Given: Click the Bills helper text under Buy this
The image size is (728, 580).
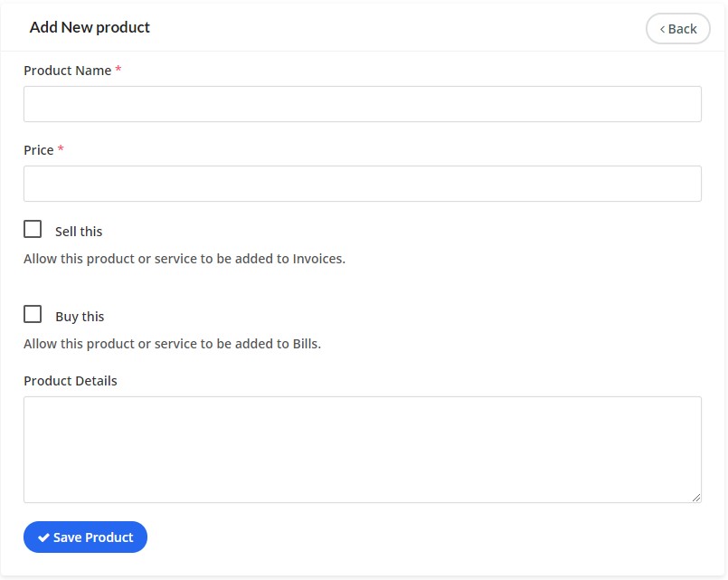Looking at the screenshot, I should (173, 344).
